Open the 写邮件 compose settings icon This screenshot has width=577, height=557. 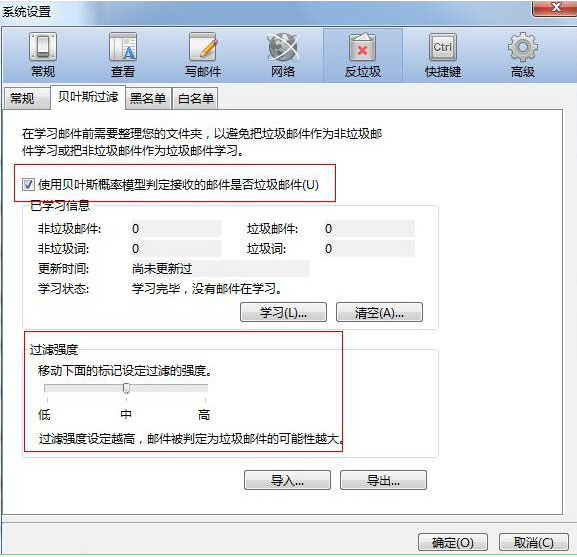(x=203, y=55)
